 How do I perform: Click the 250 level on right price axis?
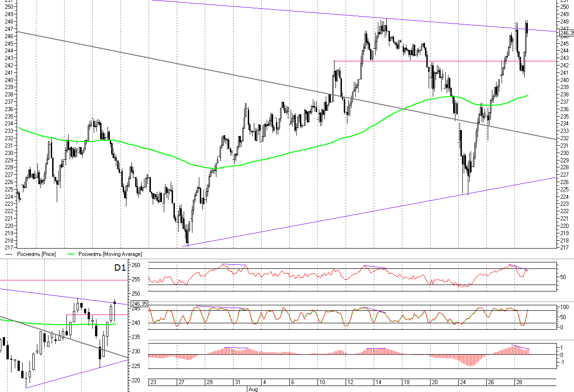(x=564, y=6)
